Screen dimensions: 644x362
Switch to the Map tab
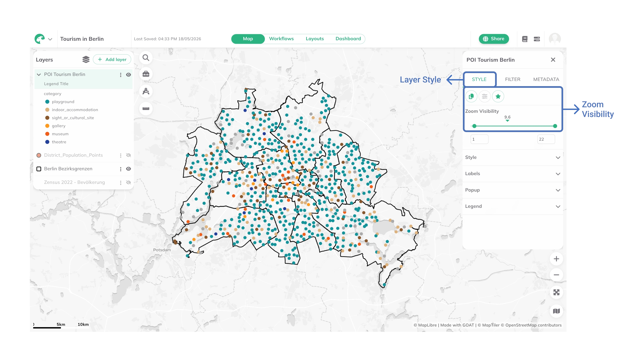point(248,39)
